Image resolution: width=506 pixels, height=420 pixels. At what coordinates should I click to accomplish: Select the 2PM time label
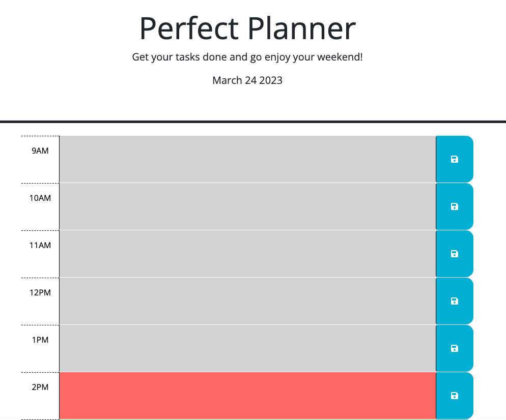(40, 387)
